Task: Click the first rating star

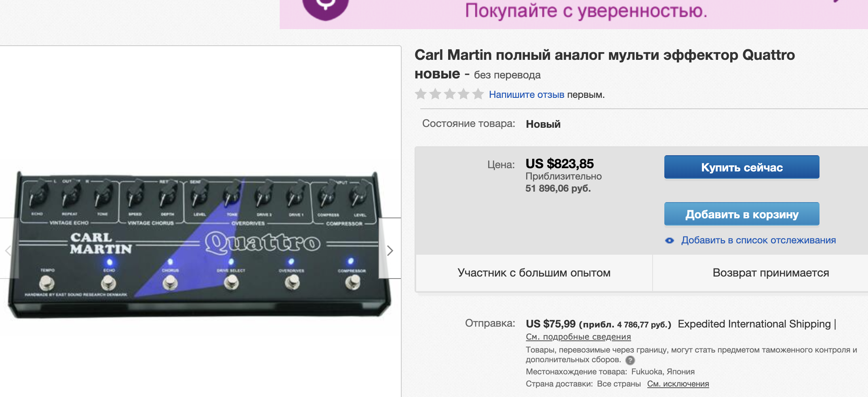Action: tap(421, 94)
